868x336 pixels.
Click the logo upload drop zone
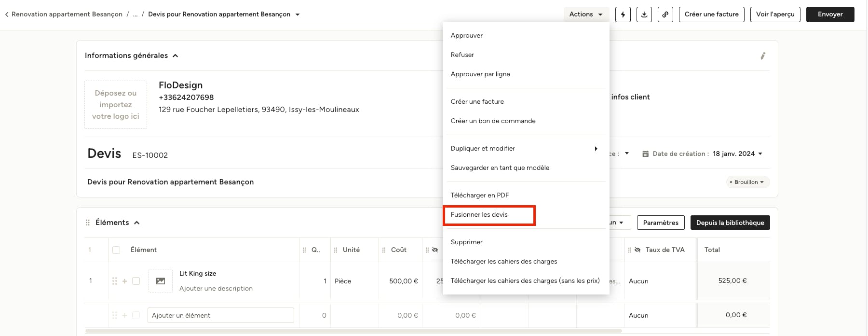click(x=116, y=105)
